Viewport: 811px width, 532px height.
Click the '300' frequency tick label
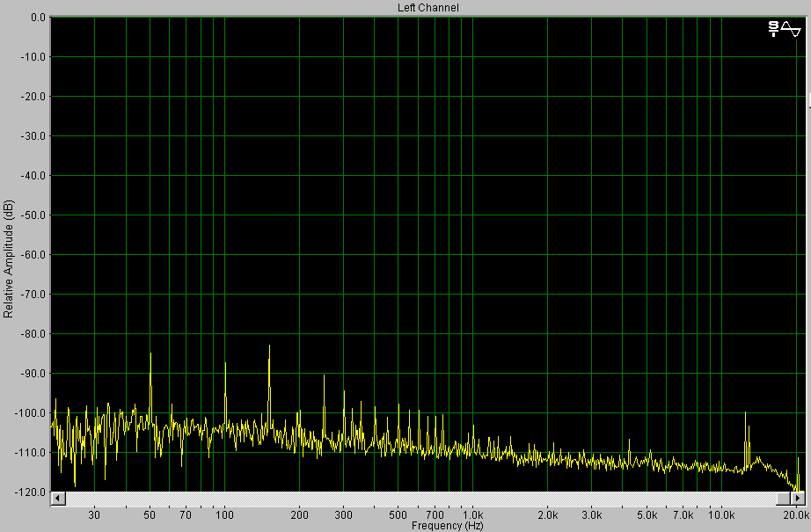coord(343,515)
